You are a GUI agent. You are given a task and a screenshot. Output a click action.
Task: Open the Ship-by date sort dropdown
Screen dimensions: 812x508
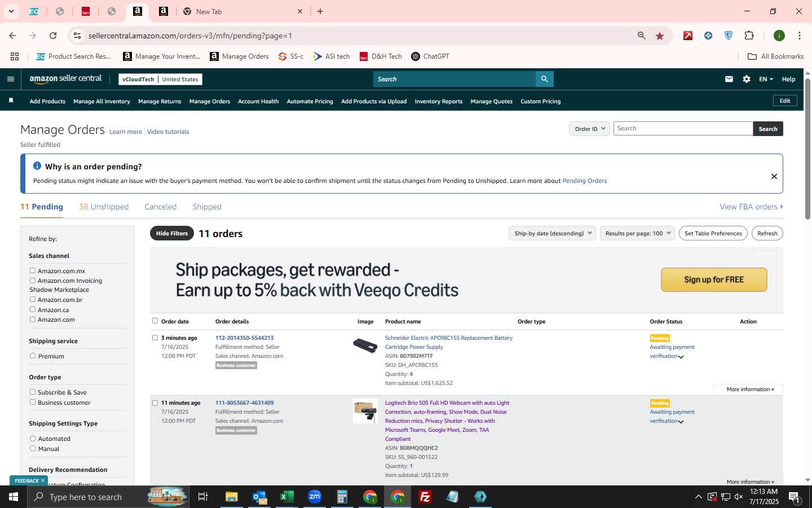[x=552, y=233]
